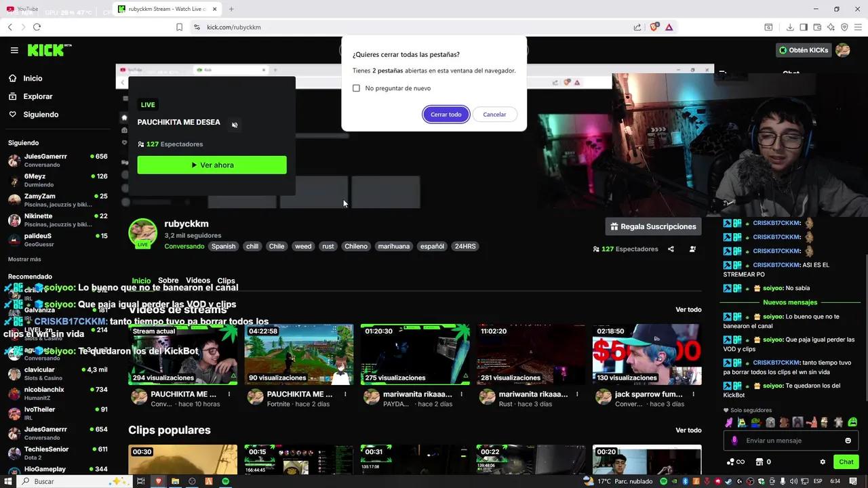Switch to the Clips channel tab

tap(226, 281)
